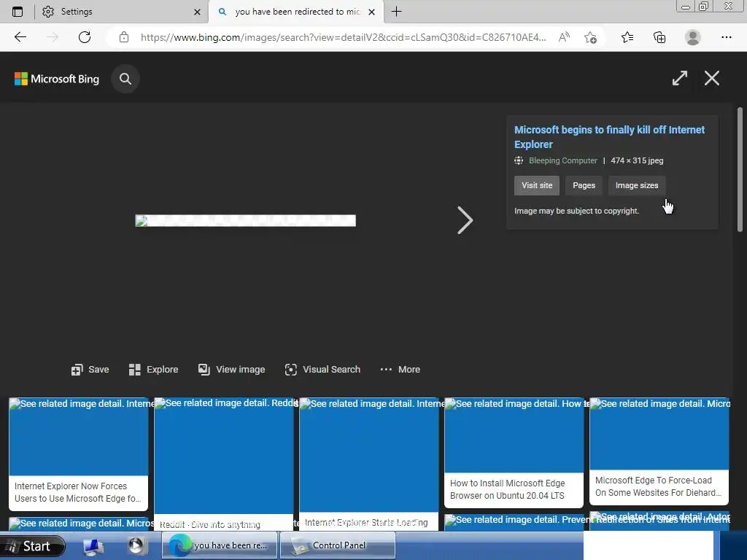Image resolution: width=747 pixels, height=560 pixels.
Task: Save the image to a collection
Action: tap(90, 370)
